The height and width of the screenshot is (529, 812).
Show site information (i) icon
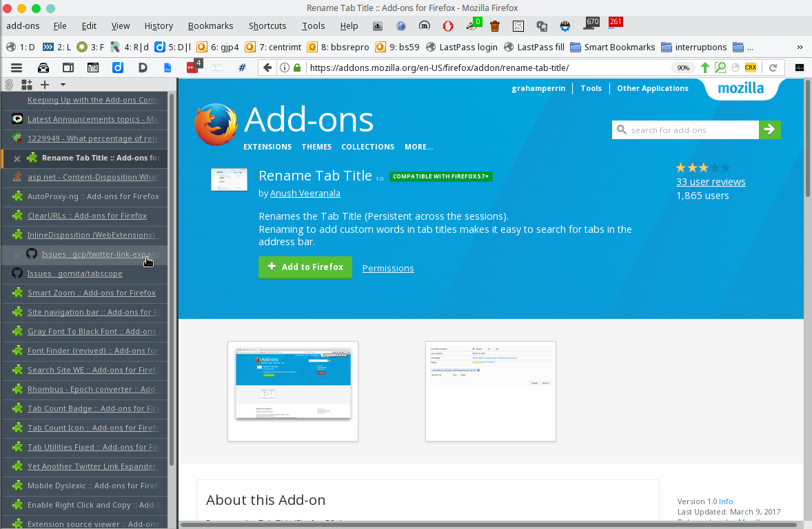click(x=284, y=68)
